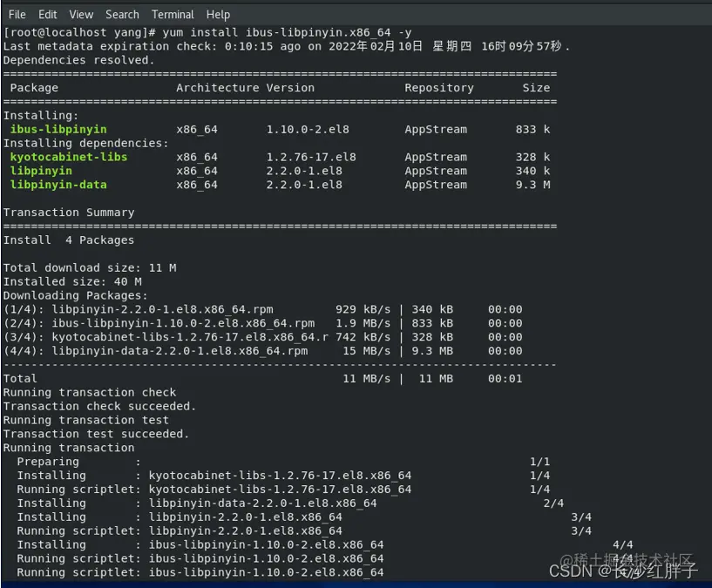This screenshot has width=712, height=588.
Task: Click the 'Architecture' column header
Action: coord(218,88)
